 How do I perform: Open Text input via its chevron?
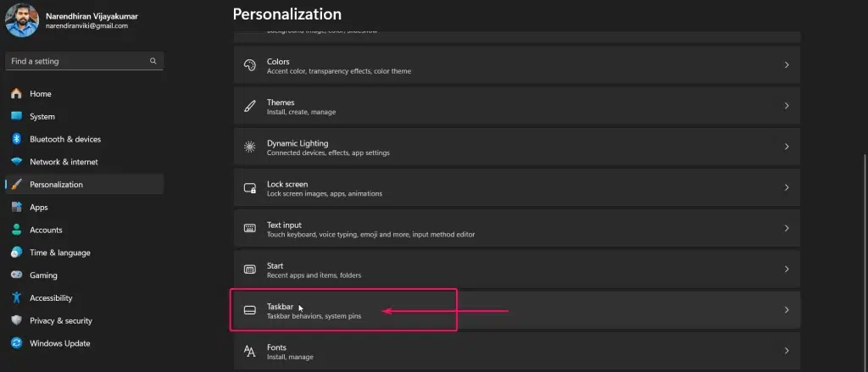787,228
